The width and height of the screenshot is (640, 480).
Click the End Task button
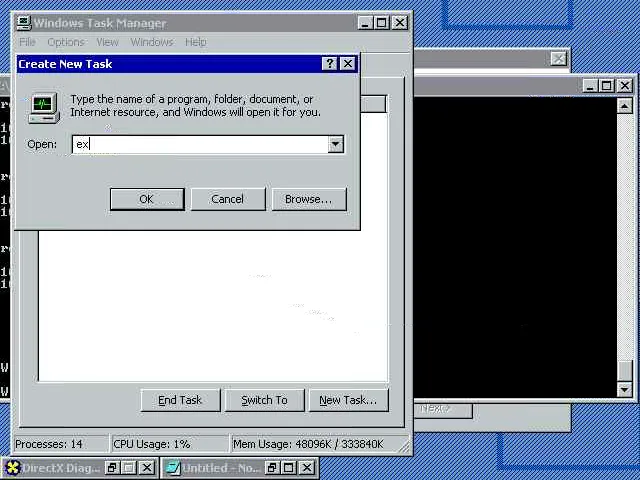click(x=180, y=400)
